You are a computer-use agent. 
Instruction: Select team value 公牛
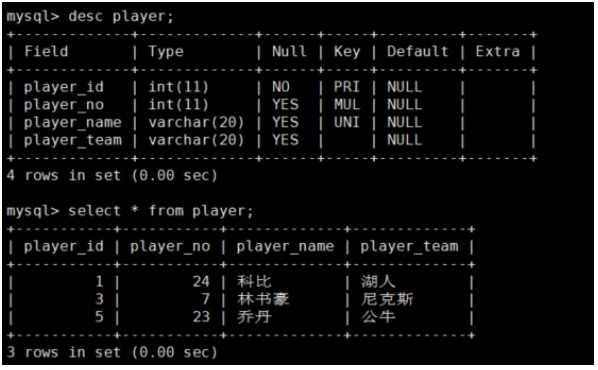click(x=378, y=317)
